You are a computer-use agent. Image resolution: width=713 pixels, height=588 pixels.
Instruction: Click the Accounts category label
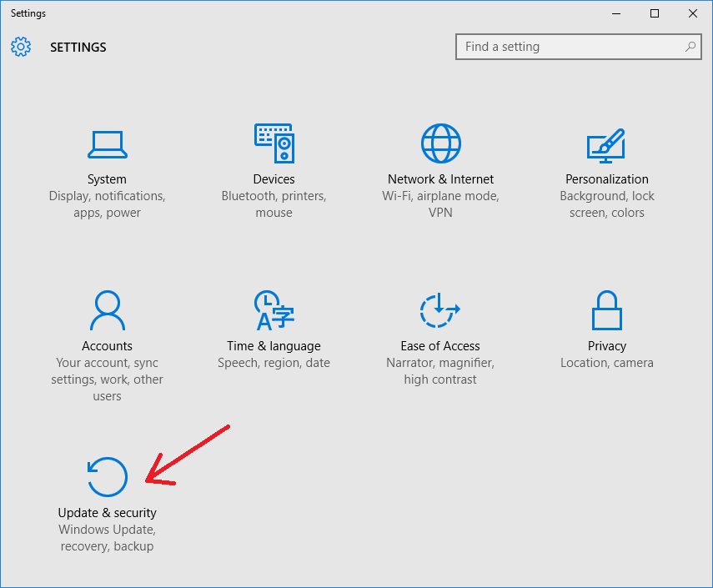click(108, 346)
